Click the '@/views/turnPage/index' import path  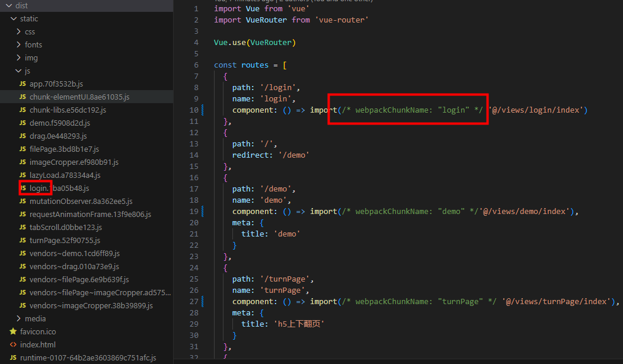[557, 302]
